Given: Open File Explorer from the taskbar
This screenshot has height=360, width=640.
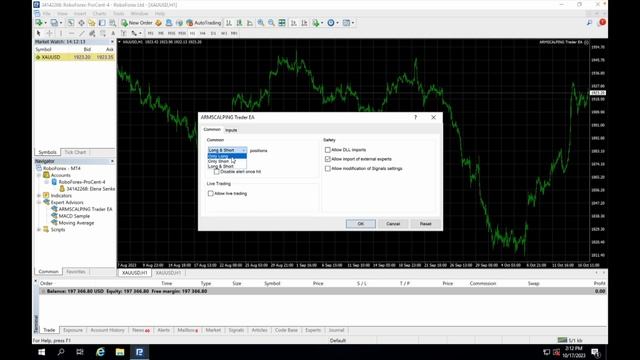Looking at the screenshot, I should point(120,352).
